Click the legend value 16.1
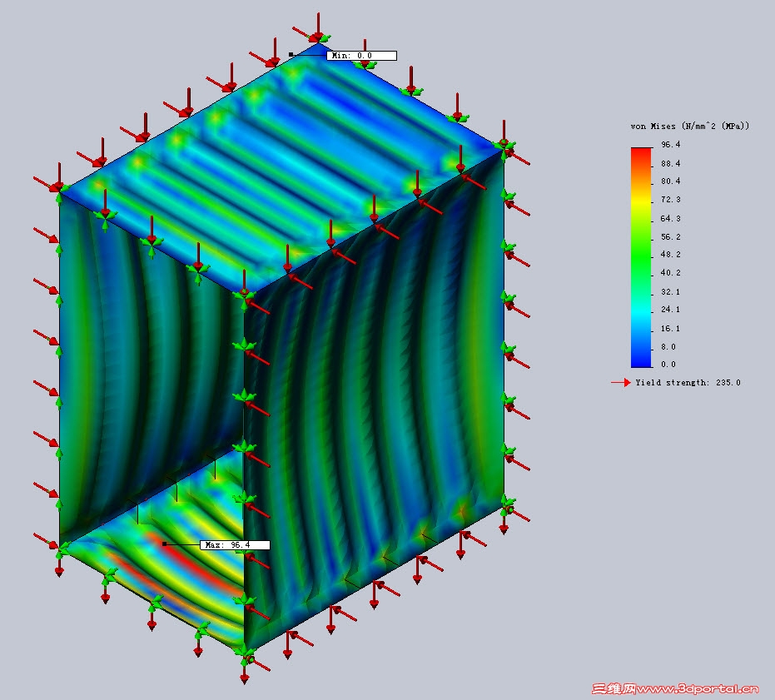This screenshot has height=700, width=775. point(671,328)
